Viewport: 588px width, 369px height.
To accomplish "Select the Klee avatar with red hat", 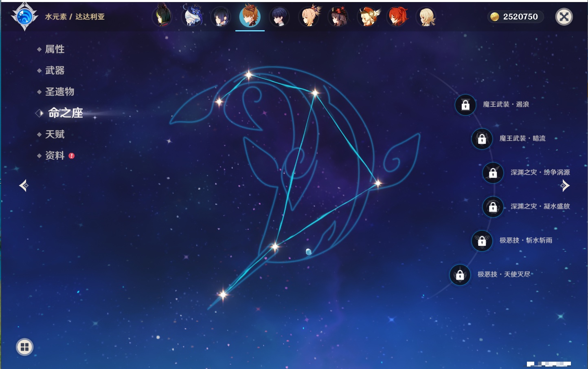I will point(368,17).
